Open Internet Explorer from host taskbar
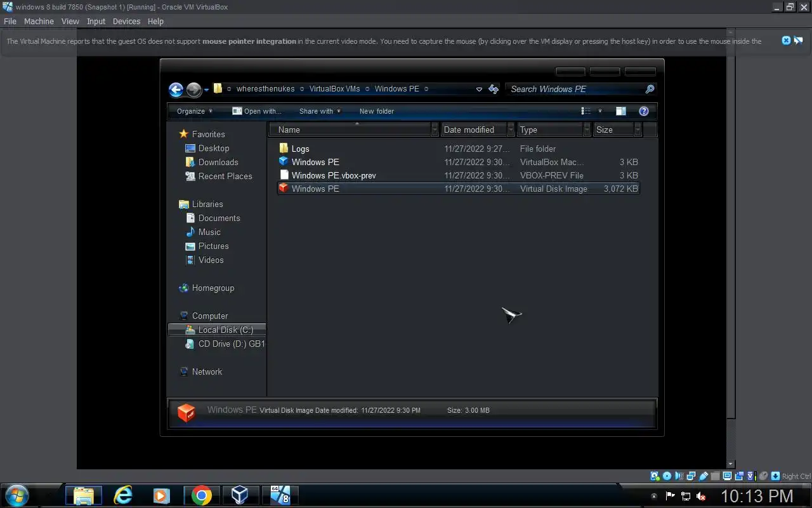The height and width of the screenshot is (508, 812). (122, 495)
